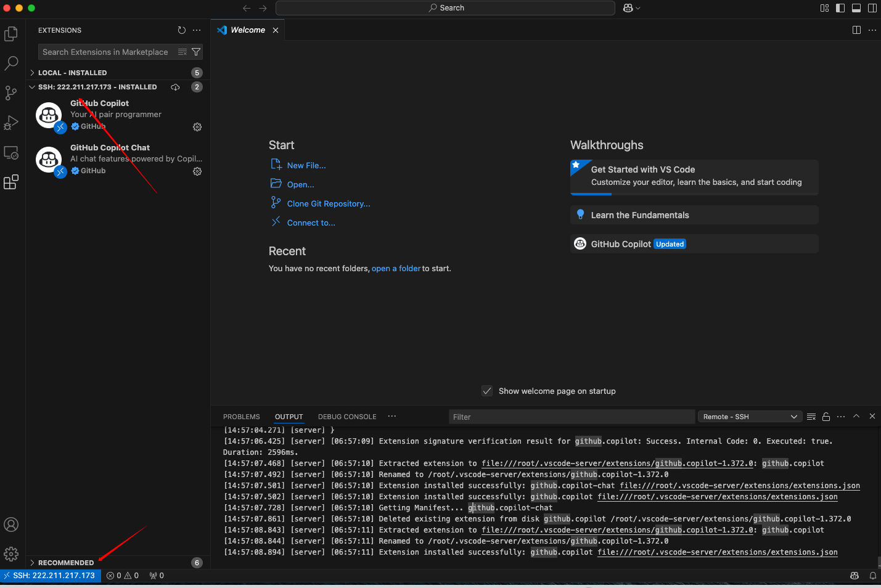Image resolution: width=881 pixels, height=588 pixels.
Task: Open the Remote Explorer view
Action: 11,152
